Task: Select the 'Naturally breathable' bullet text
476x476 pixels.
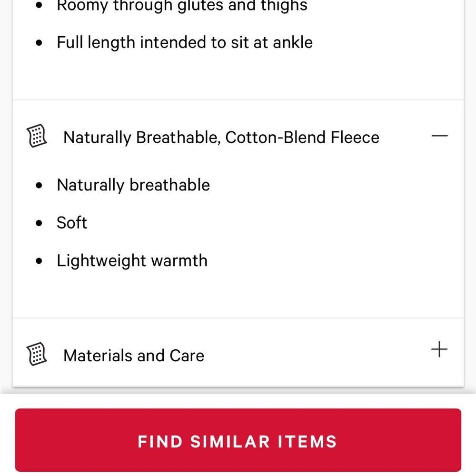Action: click(133, 185)
